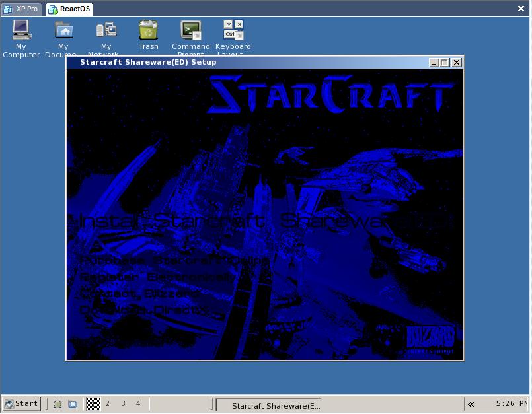Expand the system tray with the double chevron

click(x=471, y=404)
